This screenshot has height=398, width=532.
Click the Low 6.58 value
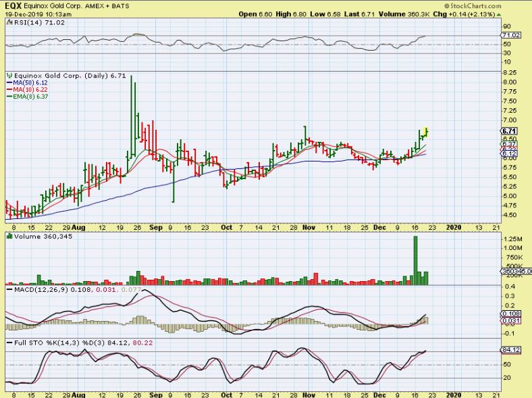point(325,14)
